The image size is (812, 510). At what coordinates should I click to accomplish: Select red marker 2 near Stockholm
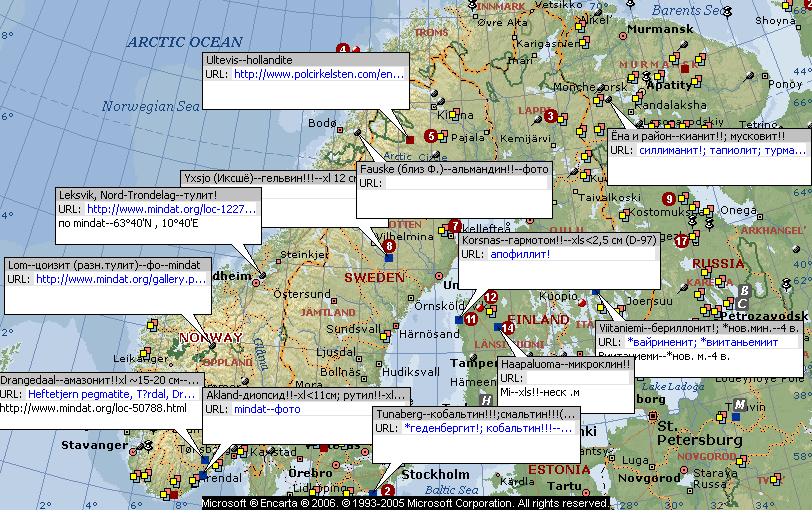click(x=388, y=490)
